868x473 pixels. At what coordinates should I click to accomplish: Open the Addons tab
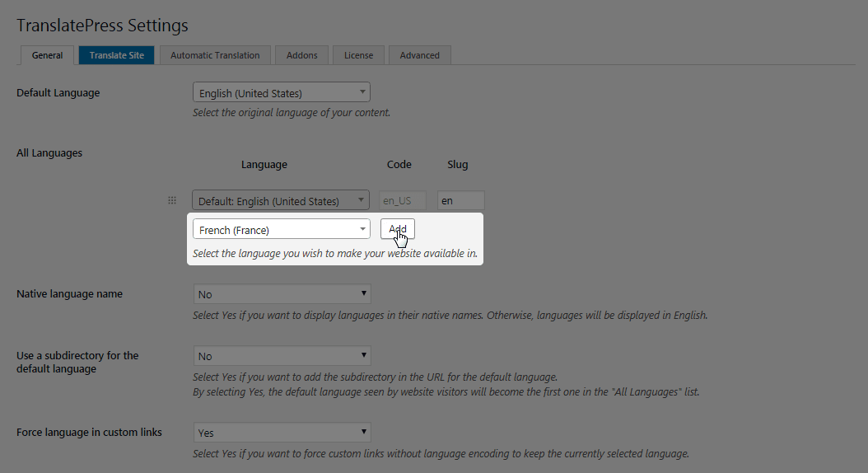[x=301, y=55]
